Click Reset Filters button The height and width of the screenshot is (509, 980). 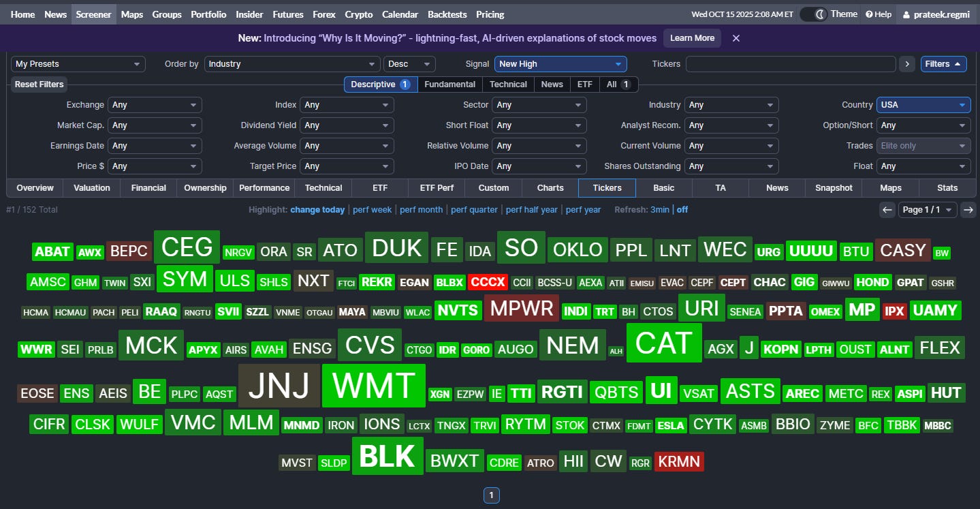click(x=39, y=84)
